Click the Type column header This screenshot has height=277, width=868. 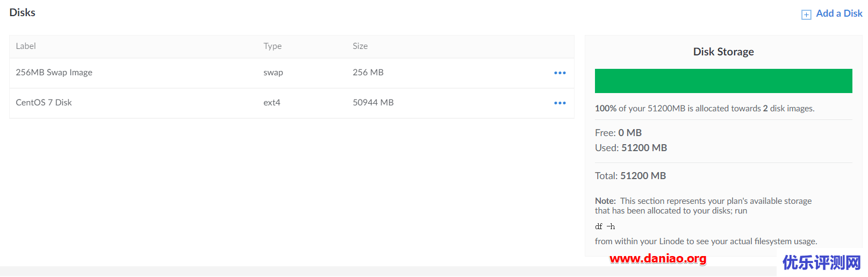272,46
